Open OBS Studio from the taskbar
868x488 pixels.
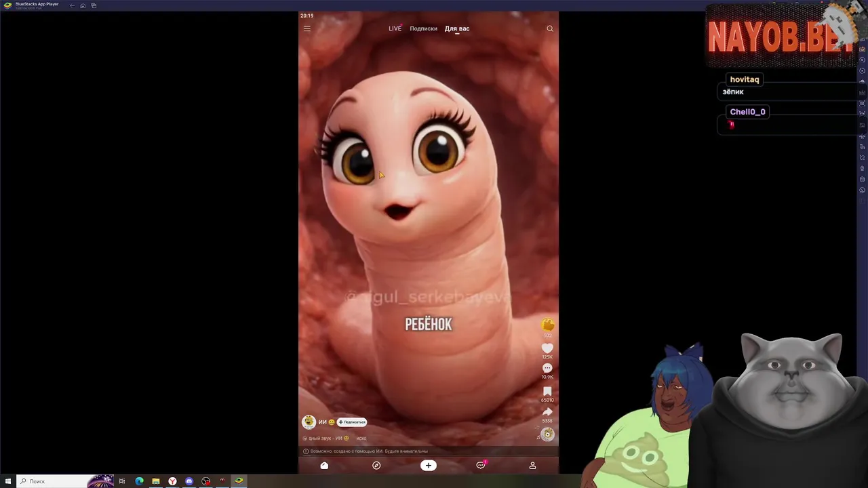[x=205, y=481]
